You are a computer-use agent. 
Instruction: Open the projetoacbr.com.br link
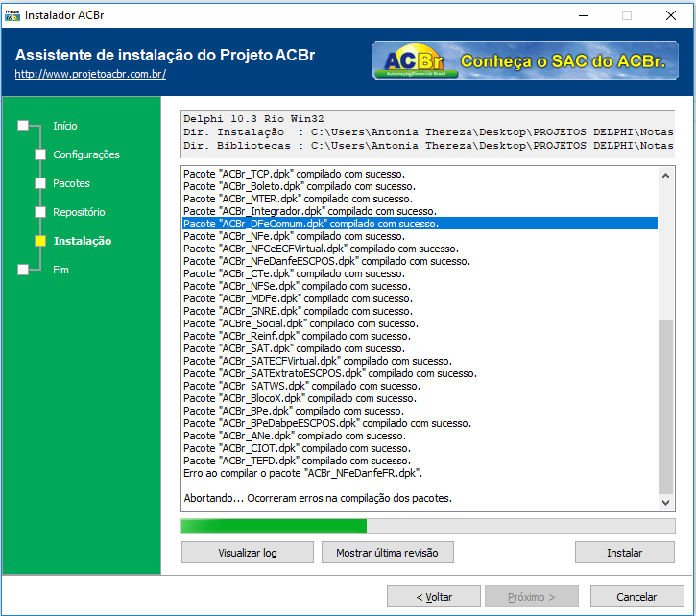[90, 74]
